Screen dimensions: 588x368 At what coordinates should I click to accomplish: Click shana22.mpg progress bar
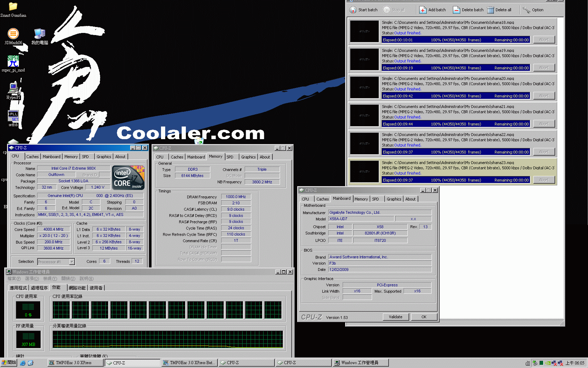[456, 152]
